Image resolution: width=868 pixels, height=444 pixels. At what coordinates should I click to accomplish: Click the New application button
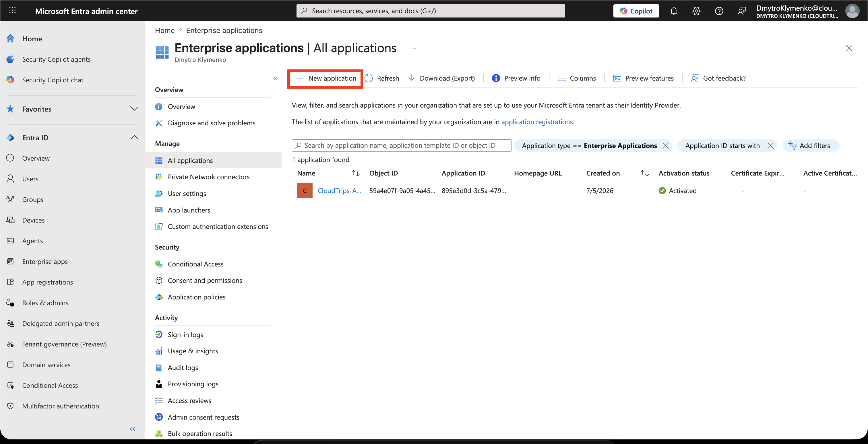325,78
